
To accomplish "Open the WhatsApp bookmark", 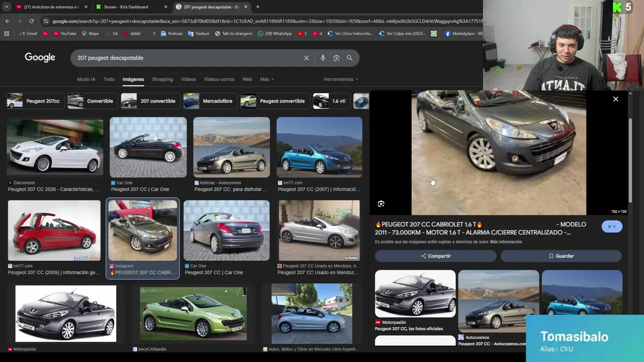I will coord(274,34).
